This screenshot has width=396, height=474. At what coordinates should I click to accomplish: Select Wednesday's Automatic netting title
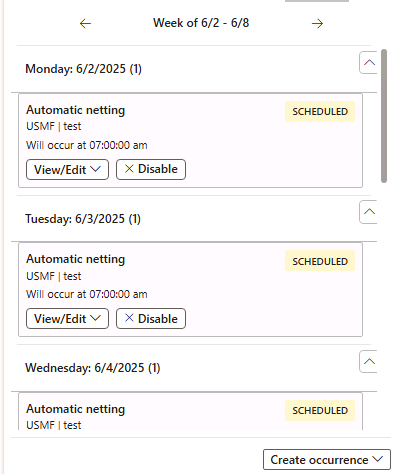click(x=76, y=409)
